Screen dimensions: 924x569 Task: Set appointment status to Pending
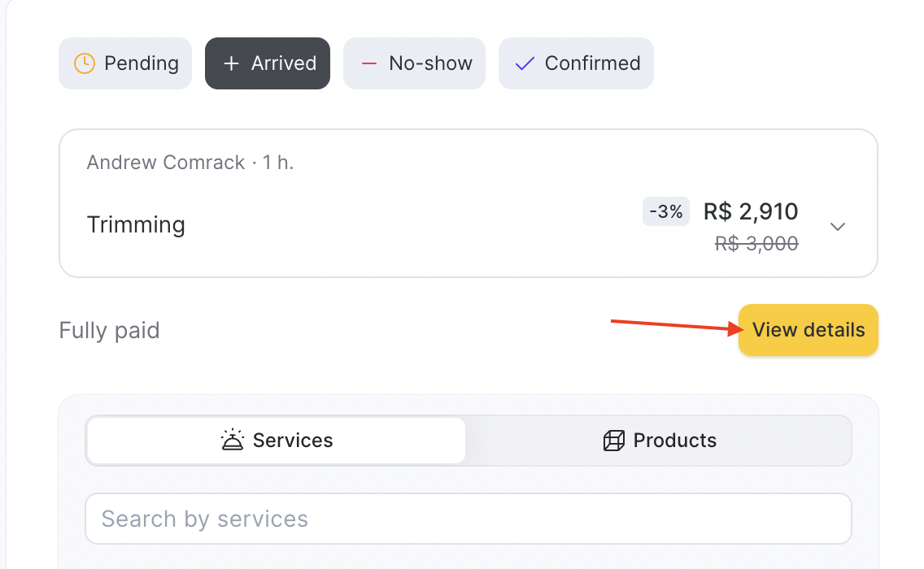(125, 63)
